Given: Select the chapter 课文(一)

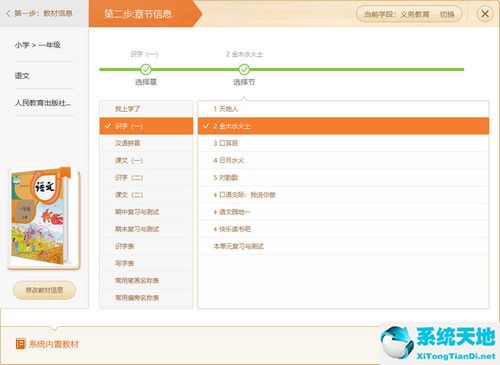Looking at the screenshot, I should [x=146, y=160].
